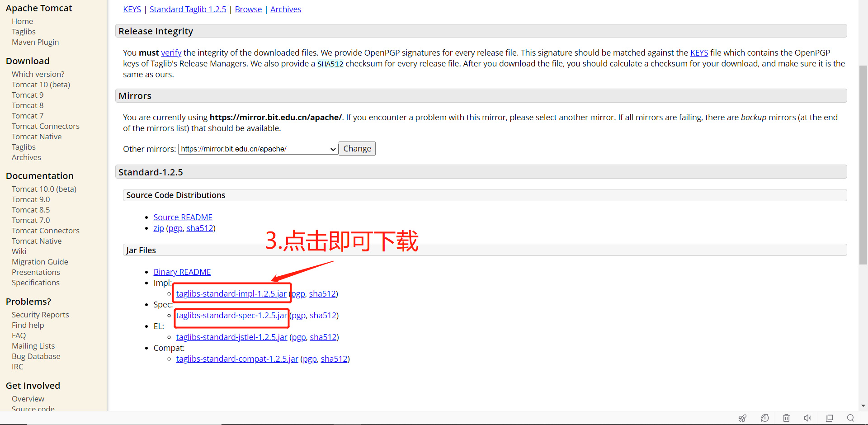Open the sha512 checksum for source zip
The height and width of the screenshot is (425, 868).
coord(200,228)
